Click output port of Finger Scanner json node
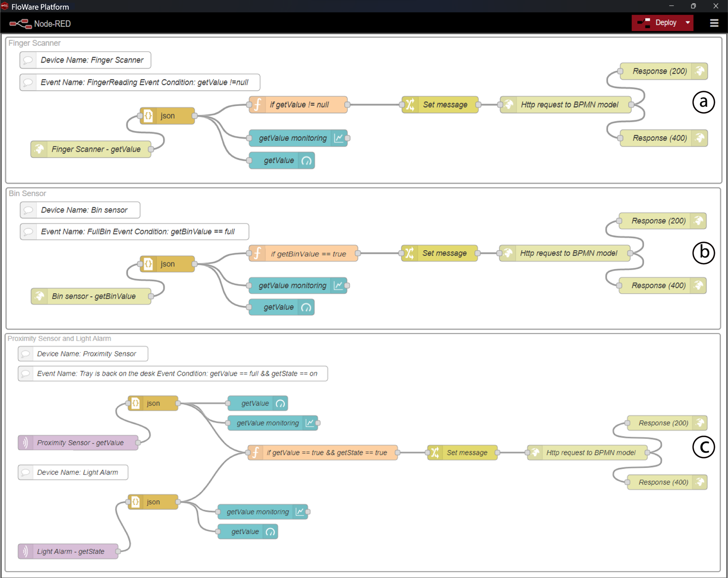This screenshot has height=578, width=728. pos(195,116)
